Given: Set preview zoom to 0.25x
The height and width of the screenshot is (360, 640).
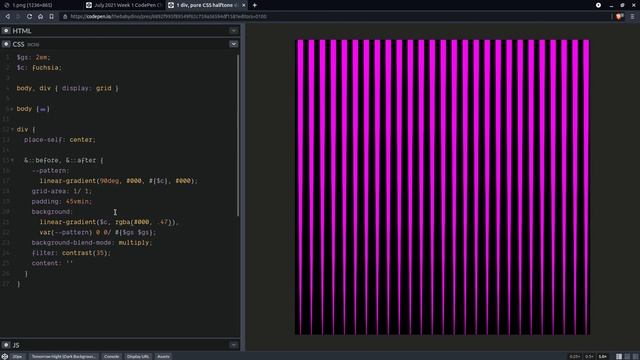Looking at the screenshot, I should click(574, 356).
